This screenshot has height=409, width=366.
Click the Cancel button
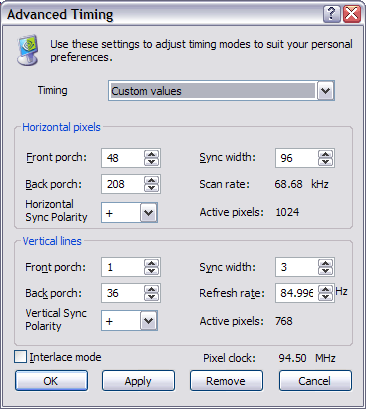[x=315, y=380]
